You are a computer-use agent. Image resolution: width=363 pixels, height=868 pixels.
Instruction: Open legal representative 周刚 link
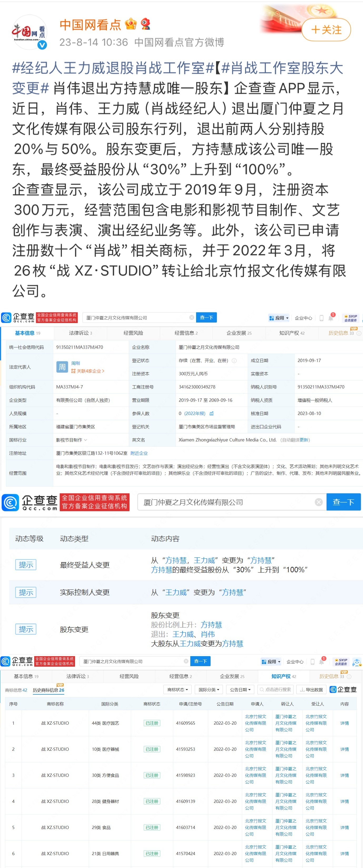[76, 363]
